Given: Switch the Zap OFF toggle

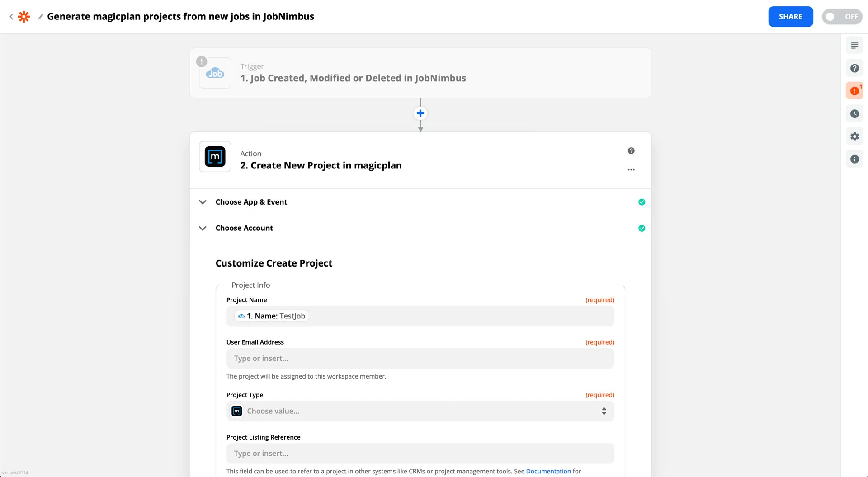Looking at the screenshot, I should (x=842, y=16).
